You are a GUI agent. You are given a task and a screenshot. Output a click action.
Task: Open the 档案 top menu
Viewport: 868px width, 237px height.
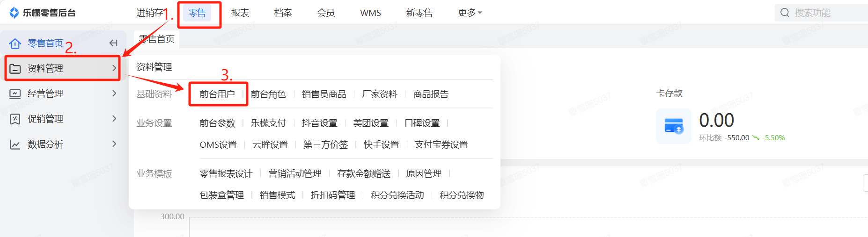(283, 13)
